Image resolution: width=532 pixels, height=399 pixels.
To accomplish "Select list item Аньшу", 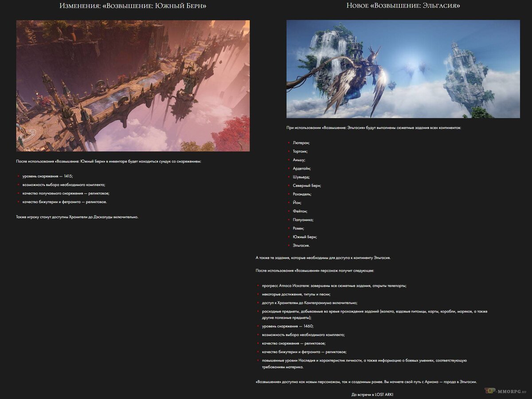I will 299,160.
